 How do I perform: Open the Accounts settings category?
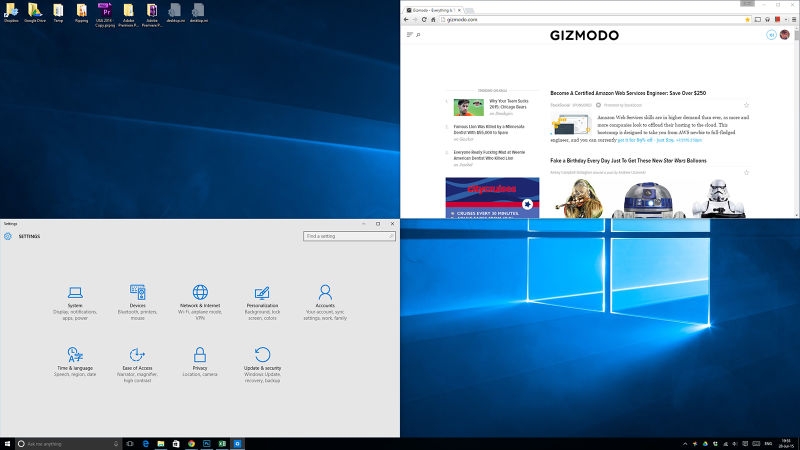click(x=325, y=303)
